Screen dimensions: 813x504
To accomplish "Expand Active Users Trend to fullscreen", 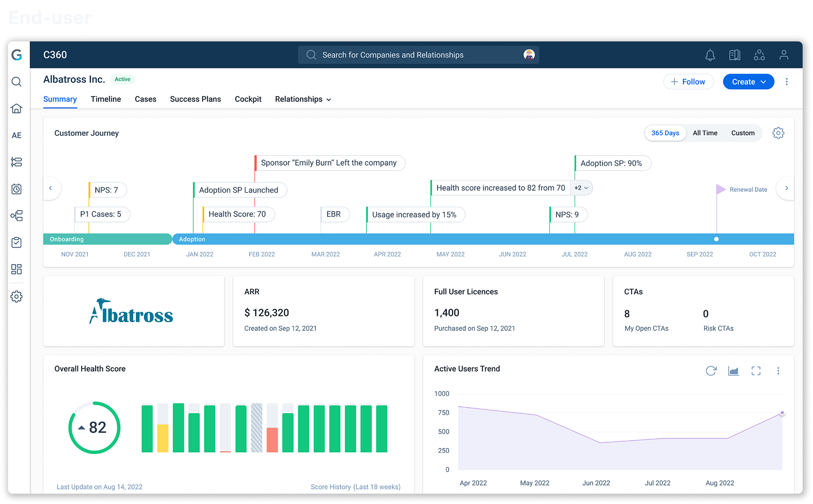I will 756,371.
